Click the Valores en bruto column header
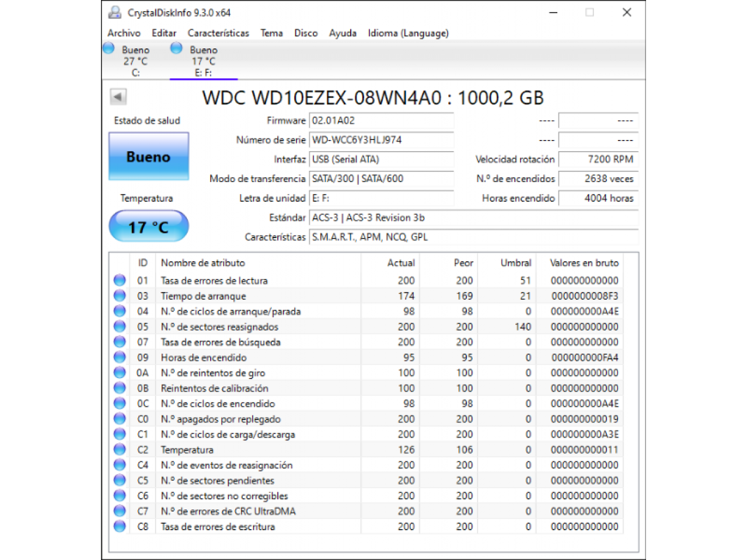 580,262
